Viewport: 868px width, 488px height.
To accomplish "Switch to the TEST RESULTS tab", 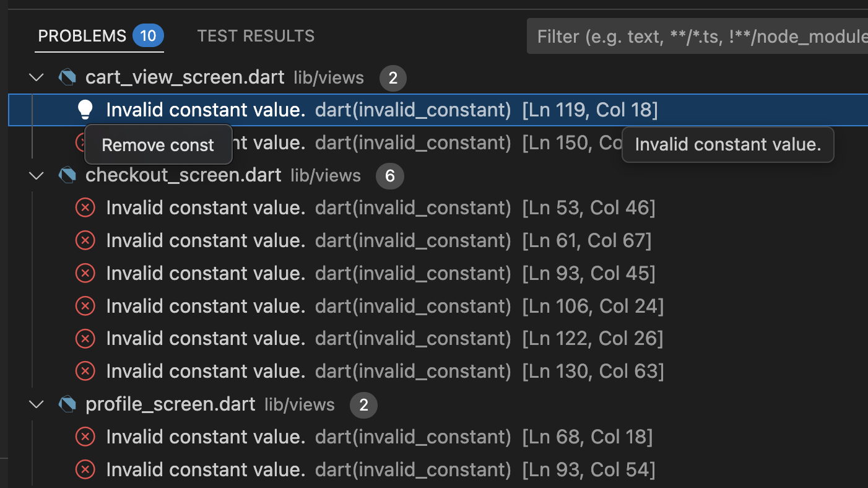I will (256, 35).
